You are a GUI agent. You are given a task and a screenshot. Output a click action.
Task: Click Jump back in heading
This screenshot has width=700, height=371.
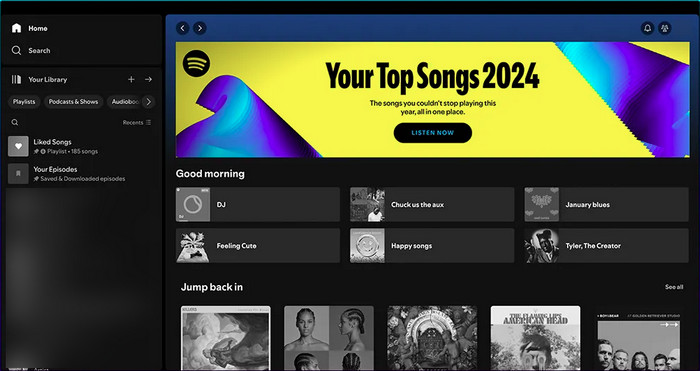212,287
